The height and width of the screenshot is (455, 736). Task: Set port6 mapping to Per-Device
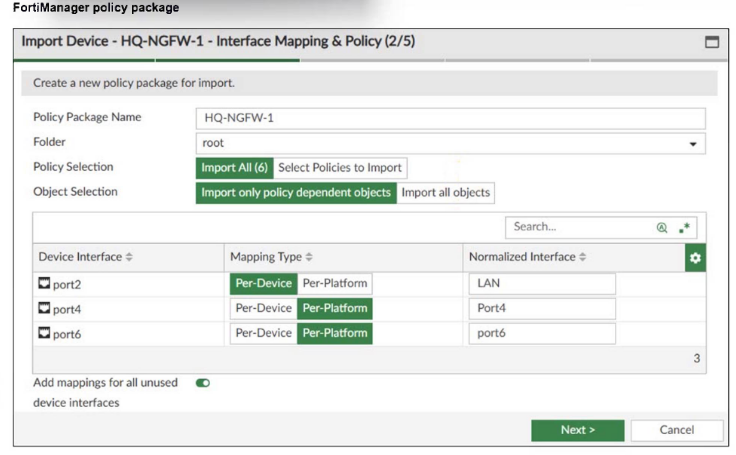tap(264, 333)
